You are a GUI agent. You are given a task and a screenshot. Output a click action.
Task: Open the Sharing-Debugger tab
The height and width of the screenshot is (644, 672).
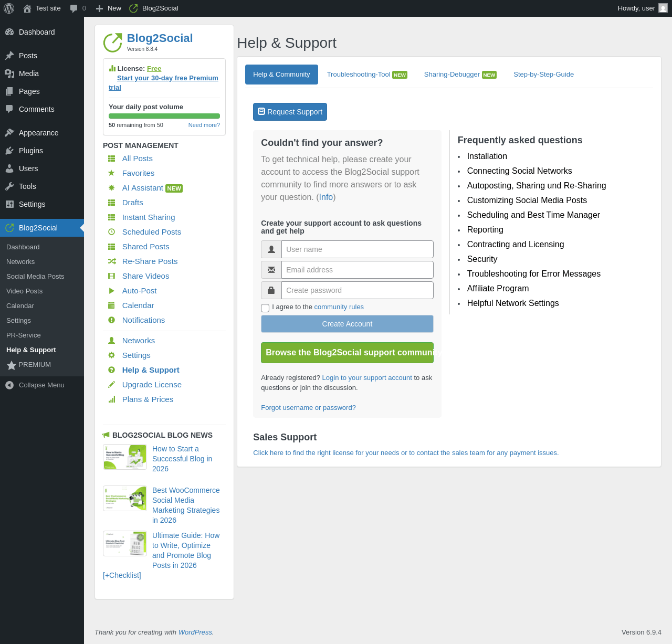click(x=460, y=75)
